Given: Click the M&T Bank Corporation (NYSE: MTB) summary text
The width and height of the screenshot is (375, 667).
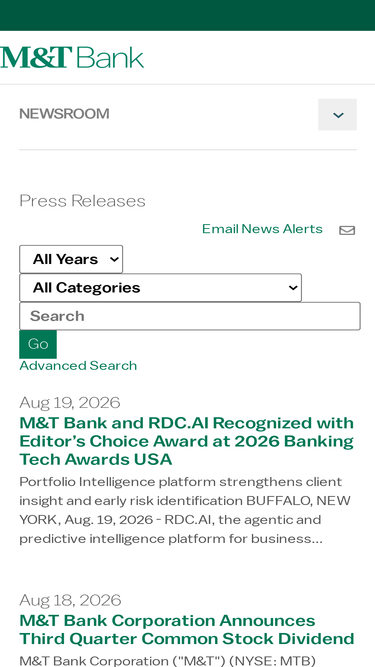Looking at the screenshot, I should click(168, 661).
